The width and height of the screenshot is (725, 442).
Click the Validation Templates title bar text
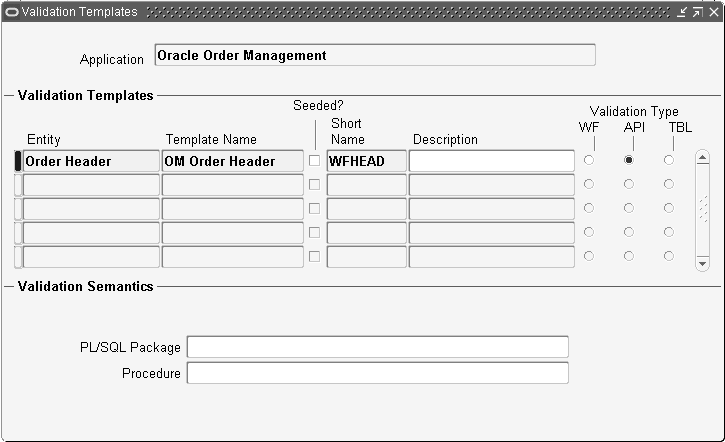pos(80,12)
